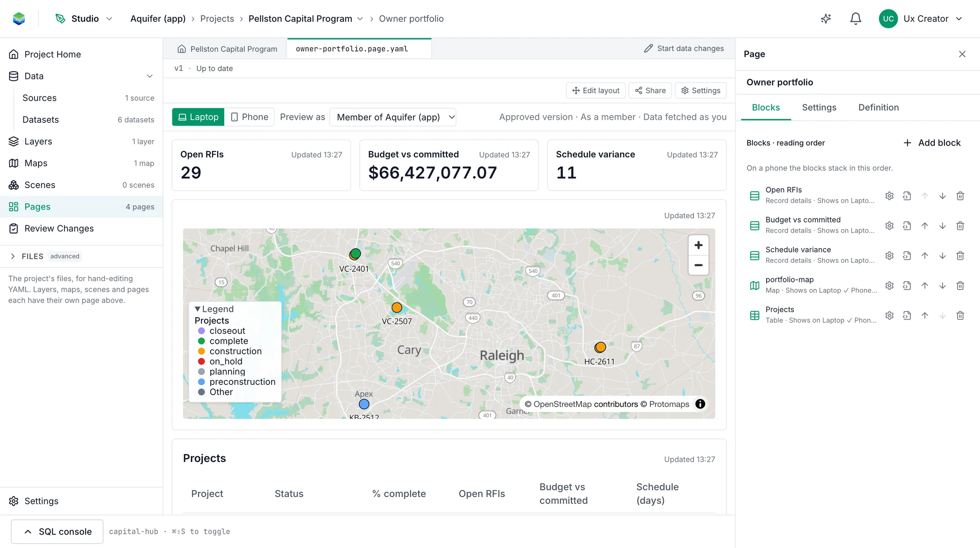The height and width of the screenshot is (548, 980).
Task: Delete the Budget vs committed block
Action: (x=960, y=226)
